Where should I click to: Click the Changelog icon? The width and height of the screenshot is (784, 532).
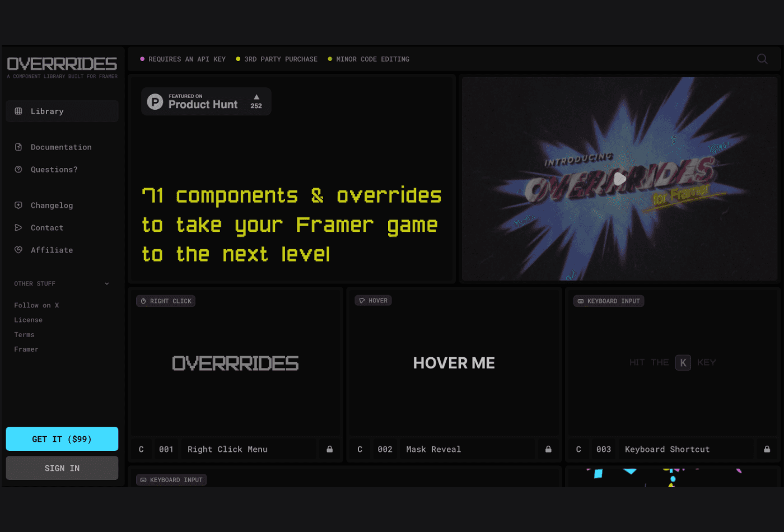pos(18,206)
